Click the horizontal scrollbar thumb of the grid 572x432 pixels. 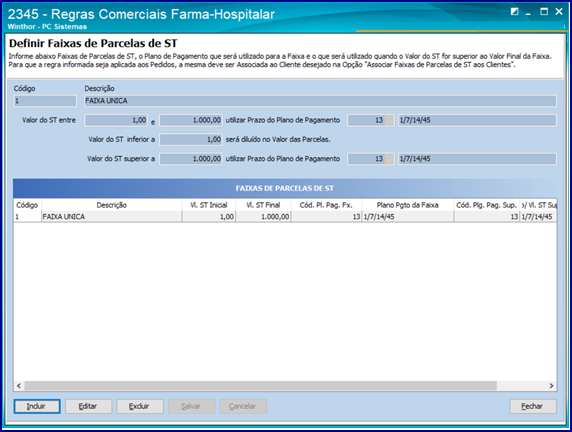click(260, 386)
